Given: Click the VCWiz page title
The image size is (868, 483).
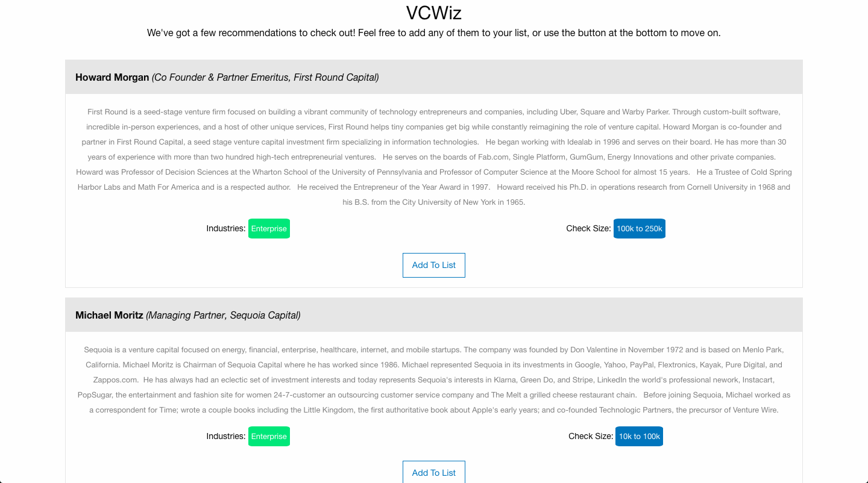Looking at the screenshot, I should [x=433, y=13].
